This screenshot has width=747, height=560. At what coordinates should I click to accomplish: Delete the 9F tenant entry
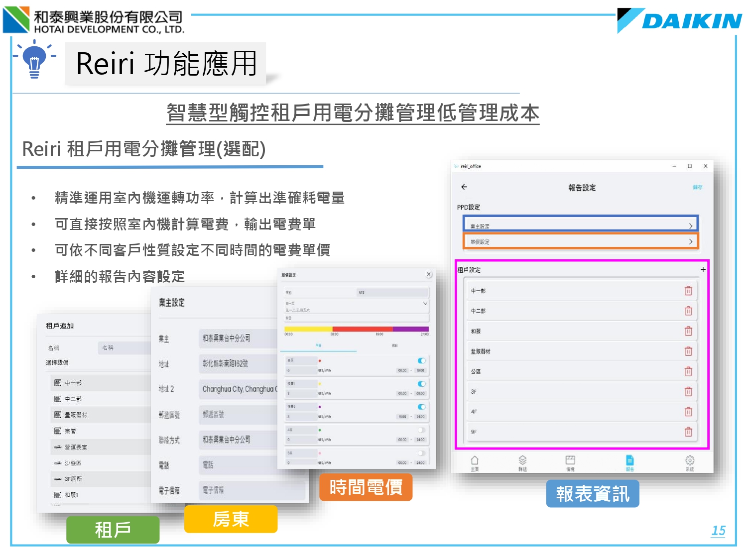pyautogui.click(x=688, y=432)
